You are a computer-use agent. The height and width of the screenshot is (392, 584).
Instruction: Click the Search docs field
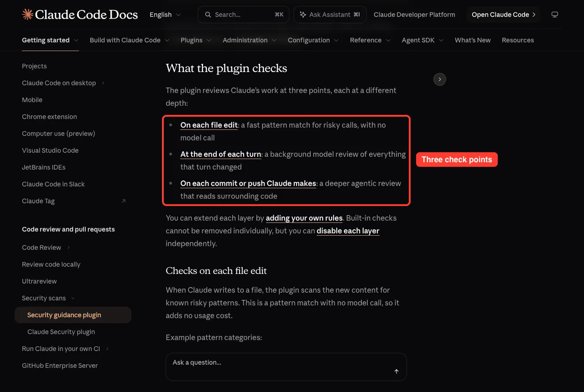tap(244, 15)
